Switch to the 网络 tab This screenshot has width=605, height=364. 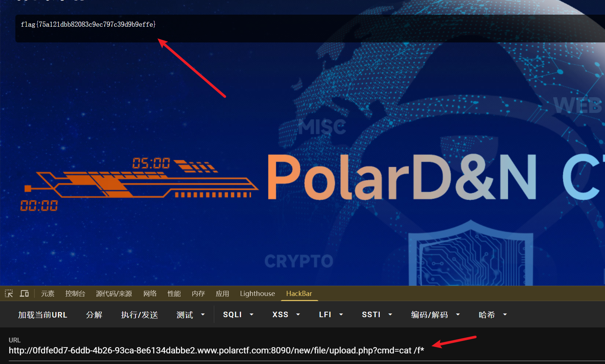click(x=150, y=293)
